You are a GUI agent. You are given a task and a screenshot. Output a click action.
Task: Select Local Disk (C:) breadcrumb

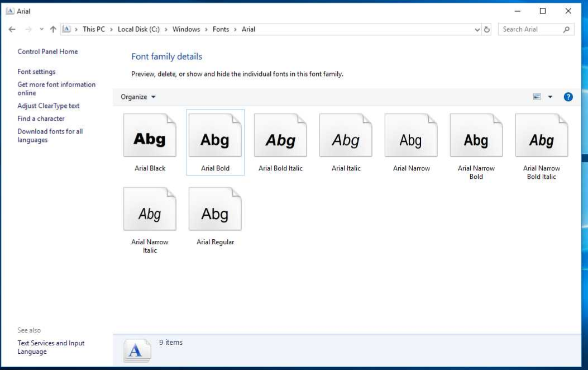click(x=138, y=29)
